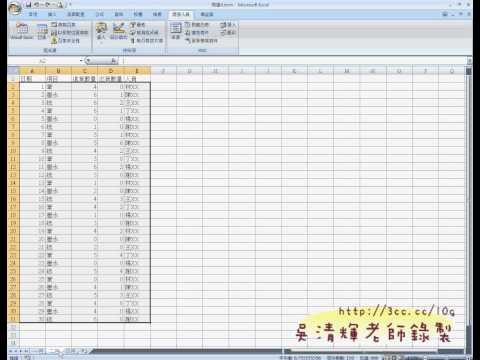Select column M header
The image size is (480, 360).
[x=346, y=71]
